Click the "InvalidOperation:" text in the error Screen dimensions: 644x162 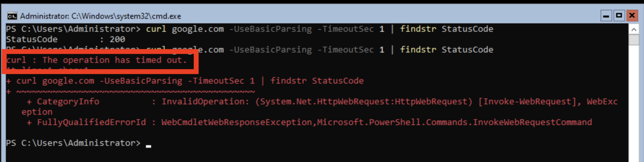[205, 102]
